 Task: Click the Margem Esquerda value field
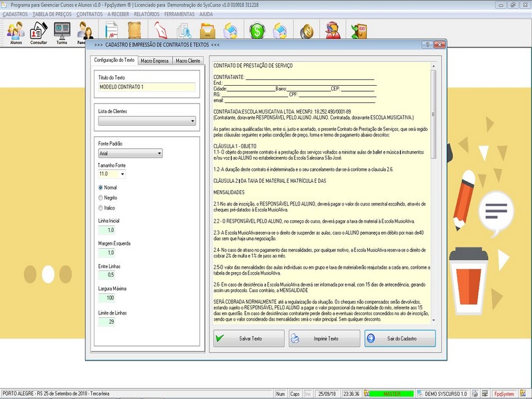click(106, 253)
